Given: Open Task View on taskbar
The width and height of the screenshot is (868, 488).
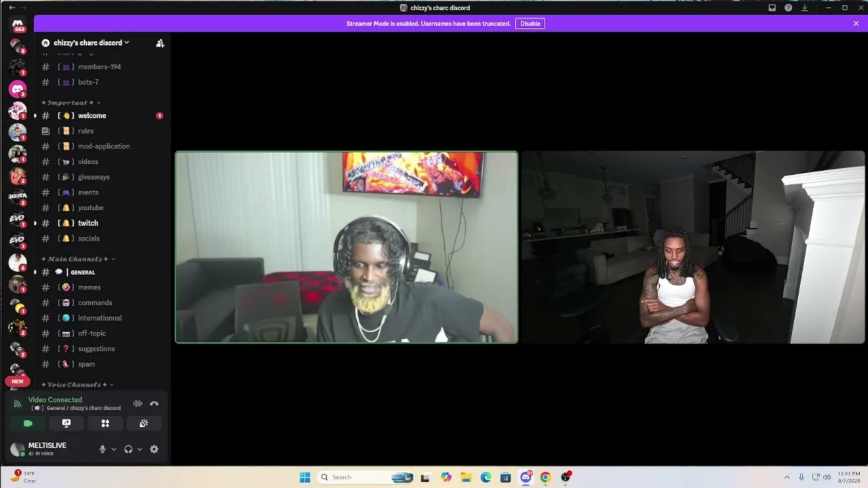Looking at the screenshot, I should (x=425, y=477).
